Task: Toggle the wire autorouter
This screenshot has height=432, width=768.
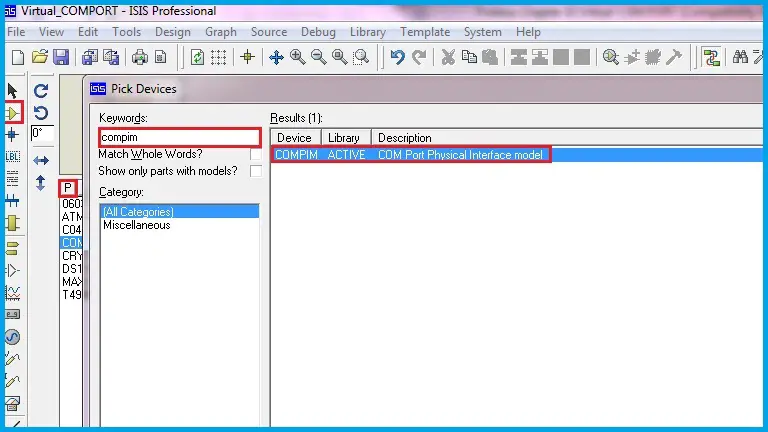Action: 711,57
